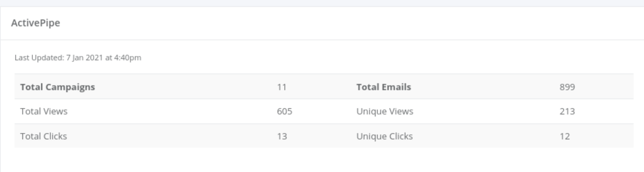Viewport: 644px width, 172px height.
Task: Click the Unique Clicks label
Action: tap(384, 136)
